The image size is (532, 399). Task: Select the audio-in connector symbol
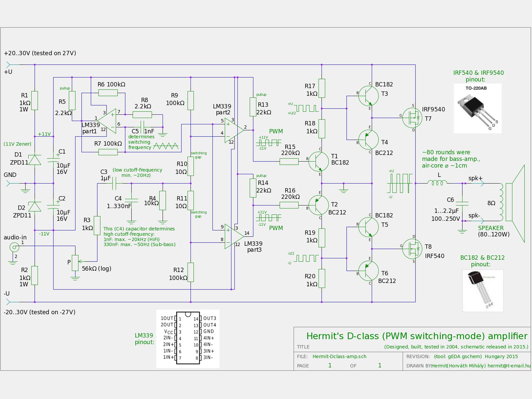14,247
